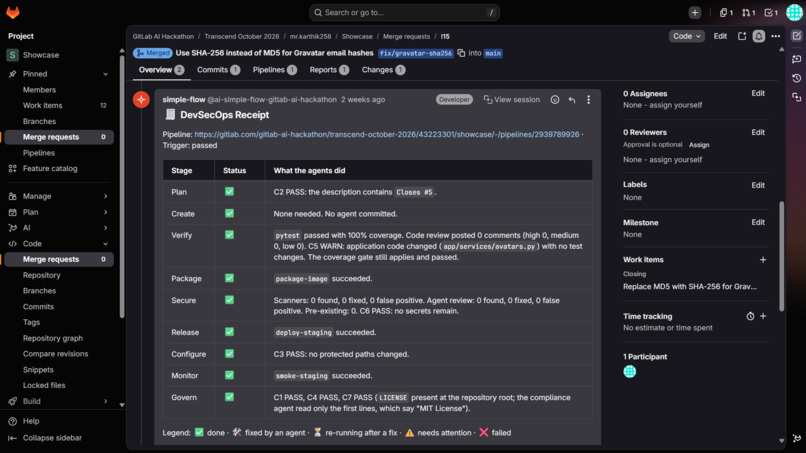Open user avatar menu in top bar

794,12
